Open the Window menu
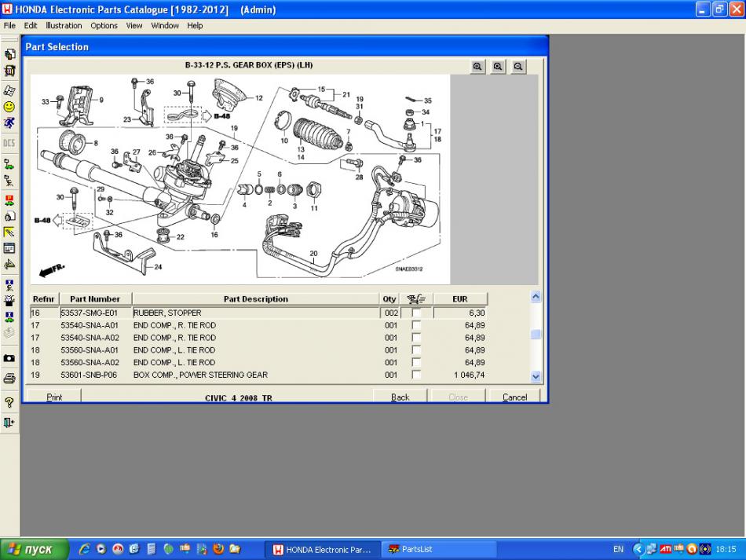746x560 pixels. click(x=165, y=26)
